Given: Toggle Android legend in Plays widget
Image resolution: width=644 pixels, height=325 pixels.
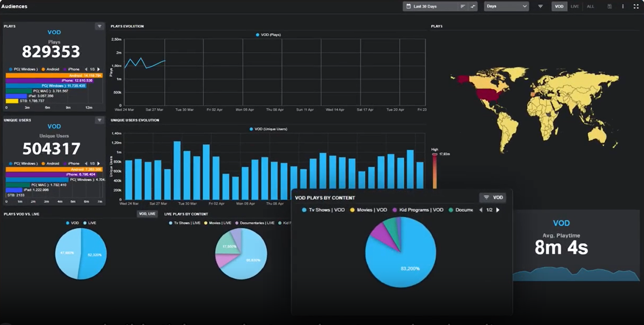Looking at the screenshot, I should pyautogui.click(x=50, y=69).
